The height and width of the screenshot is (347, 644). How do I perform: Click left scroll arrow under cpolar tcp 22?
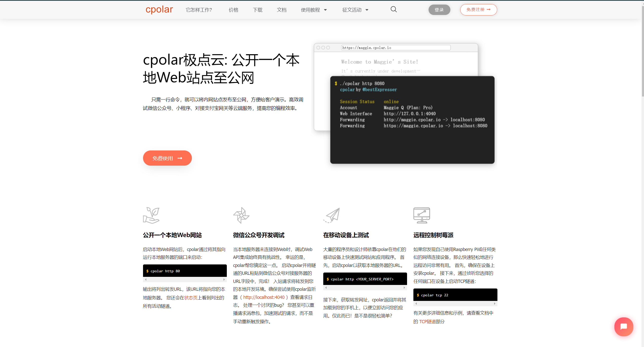point(416,303)
